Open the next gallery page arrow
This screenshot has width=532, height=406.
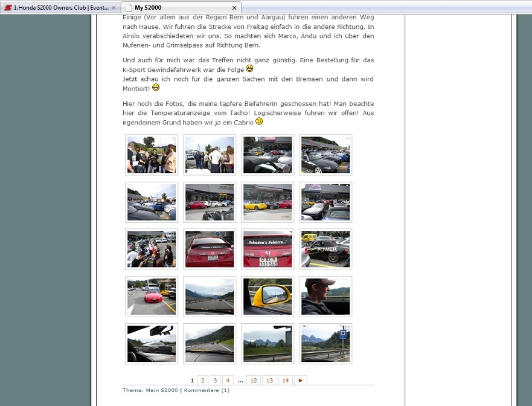pyautogui.click(x=301, y=380)
